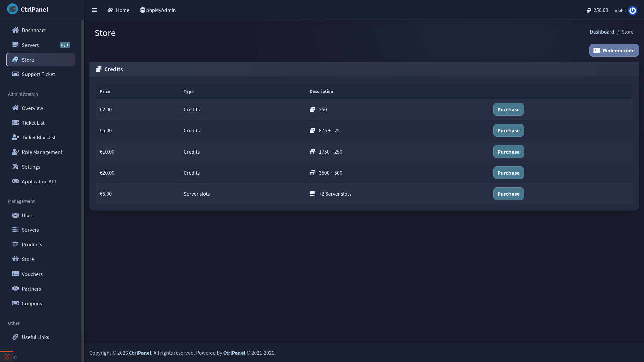This screenshot has width=644, height=362.
Task: Click the CtrlPanel logo icon
Action: (12, 9)
